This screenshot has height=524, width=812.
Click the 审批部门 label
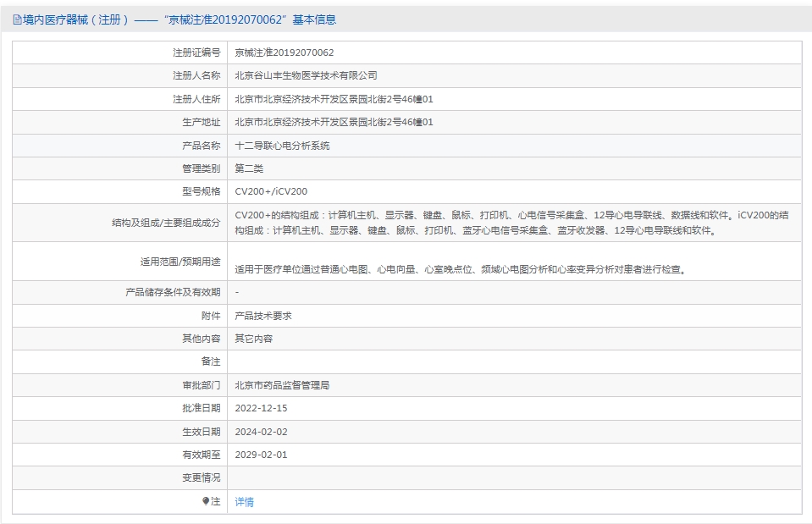pyautogui.click(x=202, y=385)
